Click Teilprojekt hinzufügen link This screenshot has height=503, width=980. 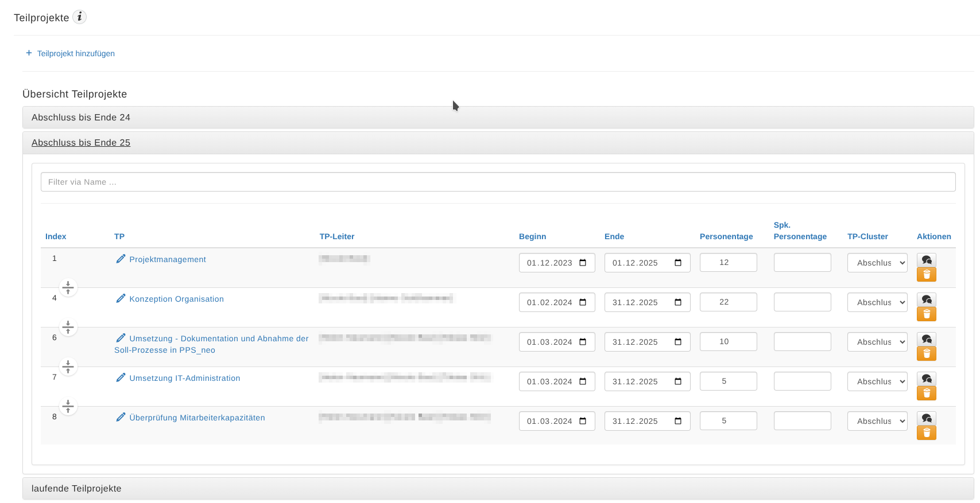pos(75,53)
